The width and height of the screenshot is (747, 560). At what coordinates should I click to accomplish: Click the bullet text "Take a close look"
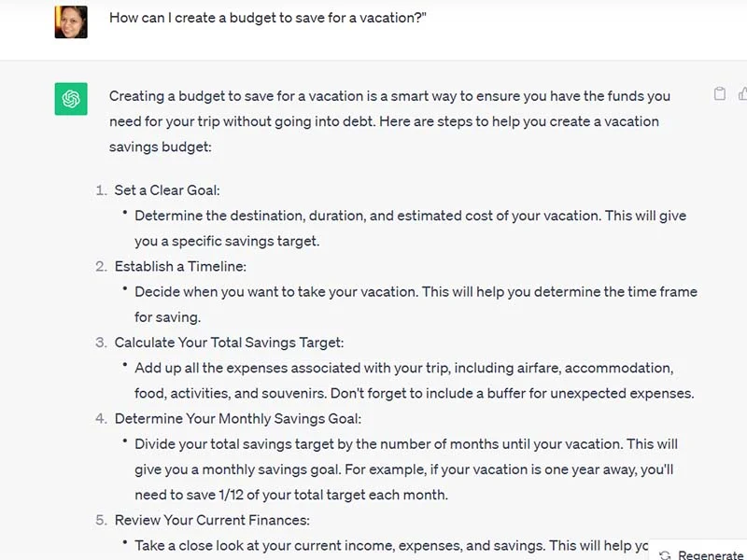click(x=391, y=545)
